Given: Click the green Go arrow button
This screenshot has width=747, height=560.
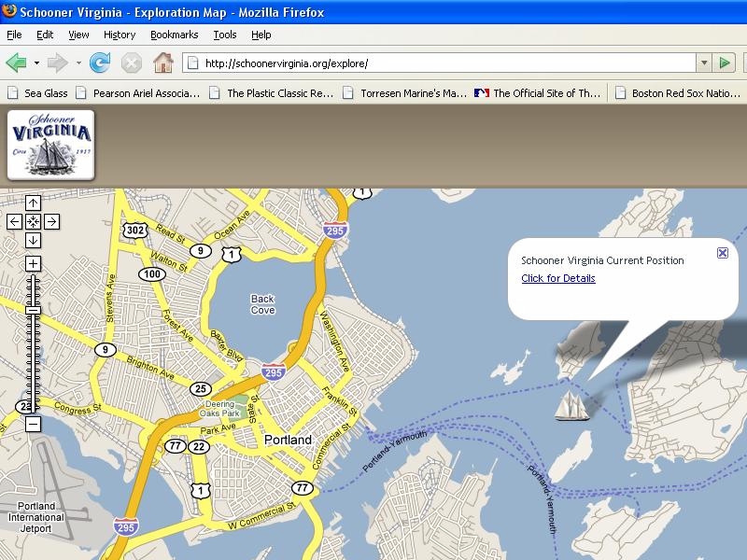Looking at the screenshot, I should tap(725, 63).
